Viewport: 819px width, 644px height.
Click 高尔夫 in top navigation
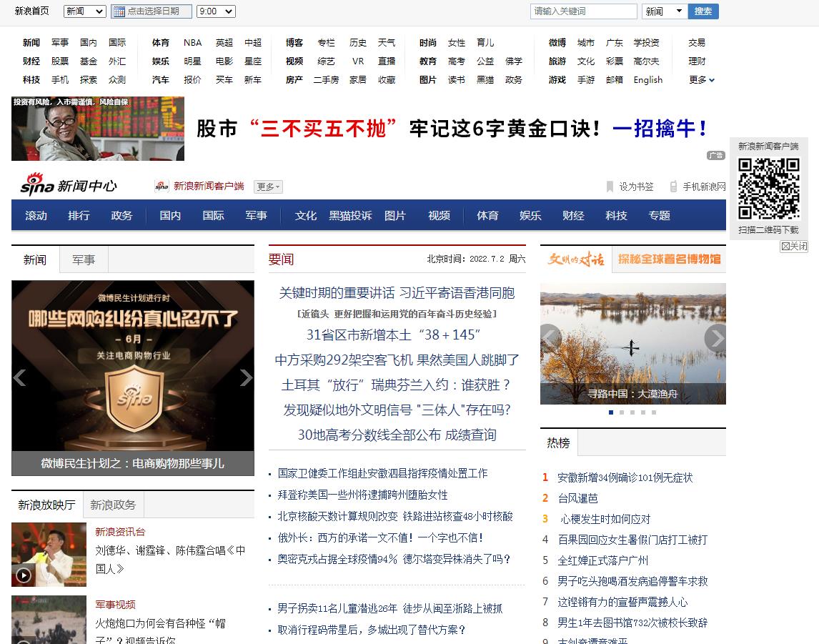click(x=646, y=61)
